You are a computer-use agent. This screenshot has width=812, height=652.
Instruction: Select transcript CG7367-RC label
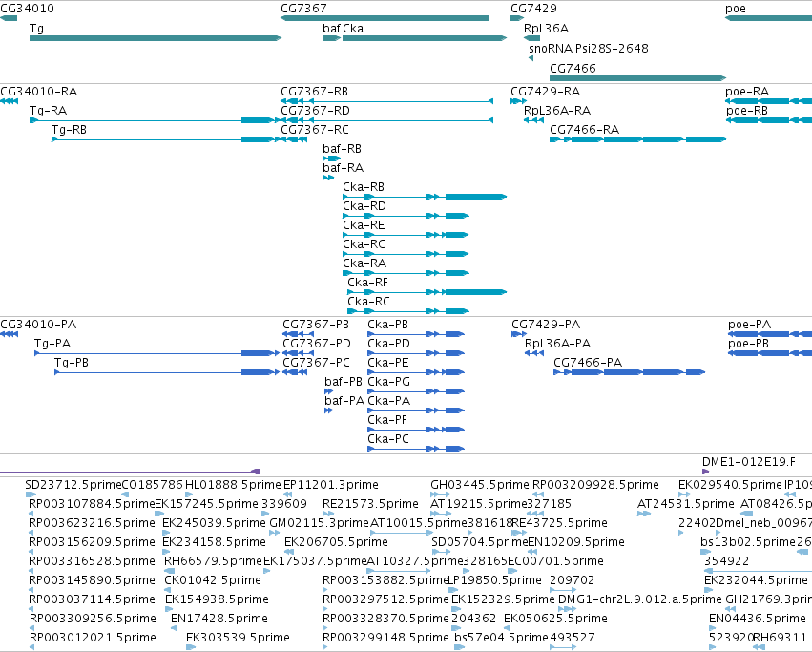[315, 130]
